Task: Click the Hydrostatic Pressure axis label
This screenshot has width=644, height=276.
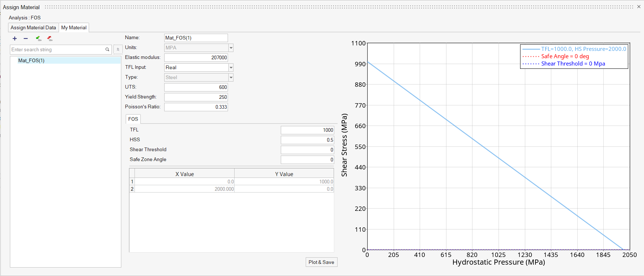Action: (498, 262)
